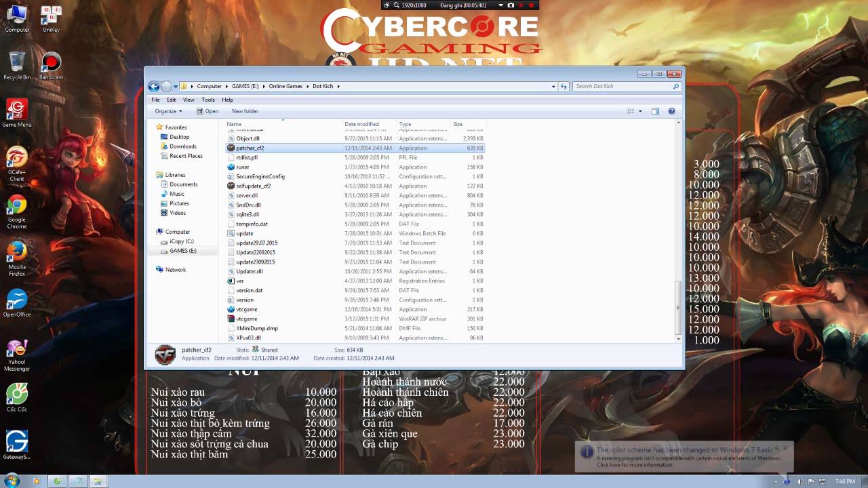Image resolution: width=868 pixels, height=488 pixels.
Task: Select the selfupdate_cf2 application icon
Action: tap(231, 186)
